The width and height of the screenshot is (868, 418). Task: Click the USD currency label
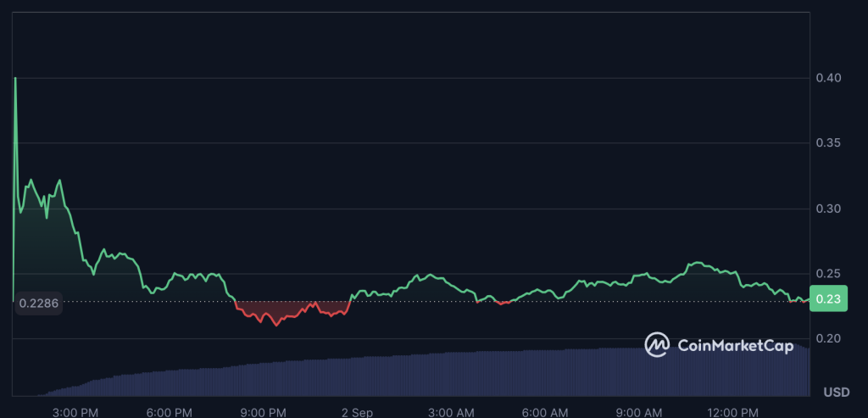[x=836, y=392]
